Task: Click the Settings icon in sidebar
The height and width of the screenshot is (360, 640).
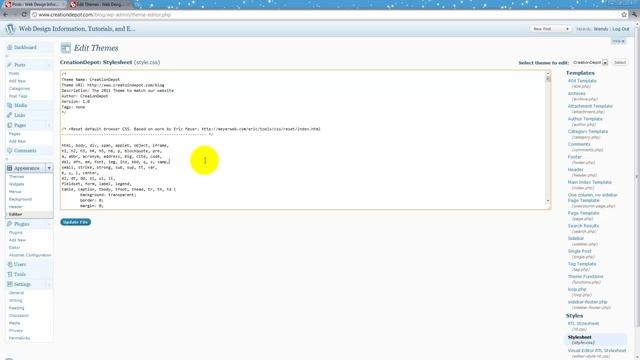Action: (9, 284)
